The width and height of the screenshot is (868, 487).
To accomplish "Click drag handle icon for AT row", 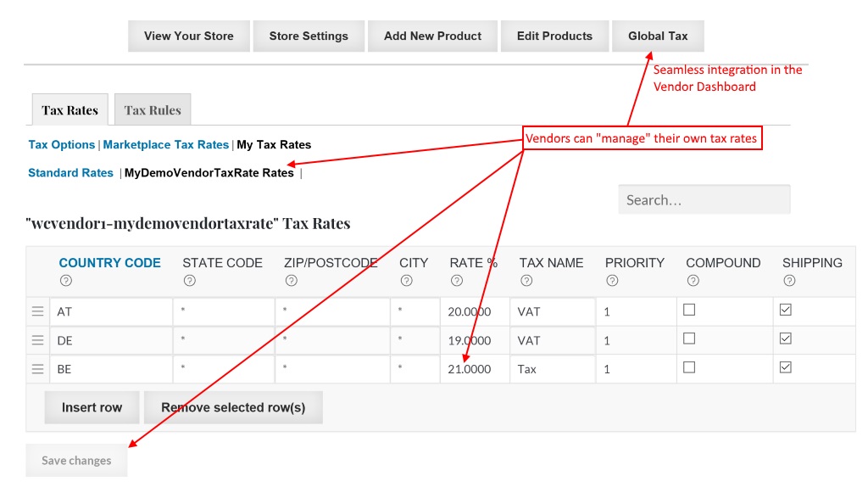I will (37, 311).
